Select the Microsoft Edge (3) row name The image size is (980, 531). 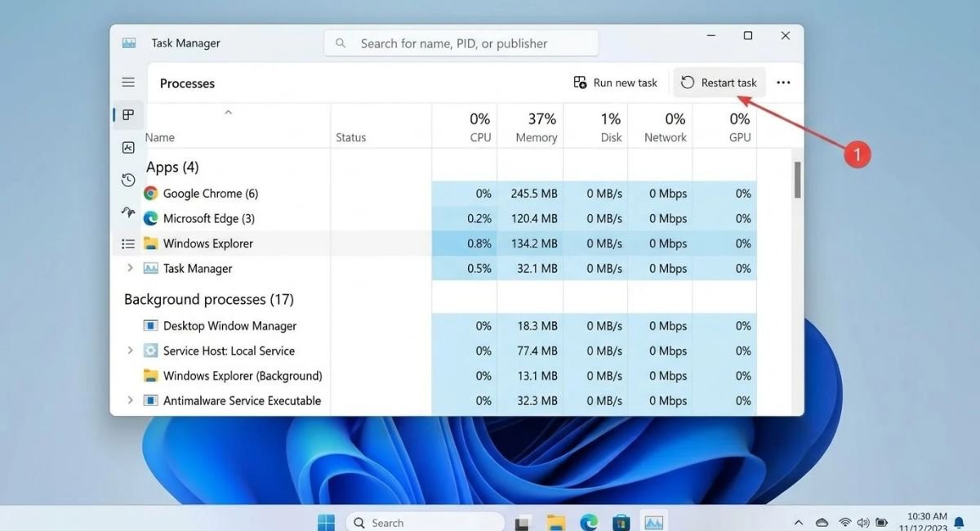pos(209,218)
